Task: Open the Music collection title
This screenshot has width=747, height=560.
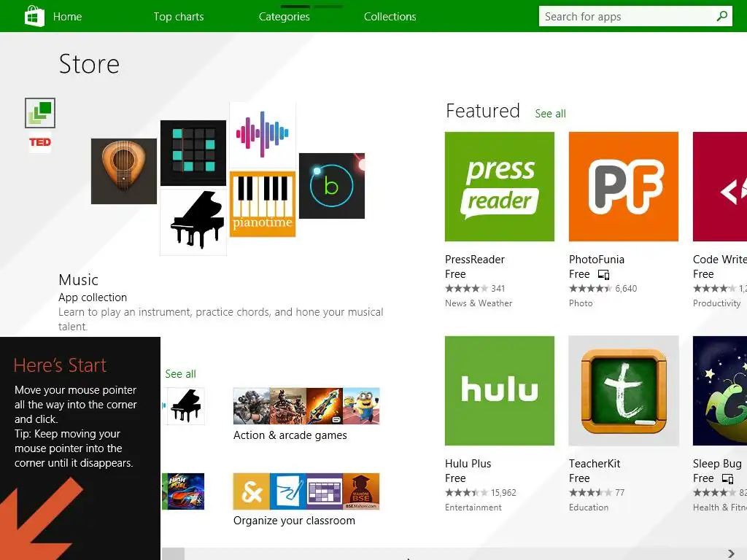Action: pos(79,279)
